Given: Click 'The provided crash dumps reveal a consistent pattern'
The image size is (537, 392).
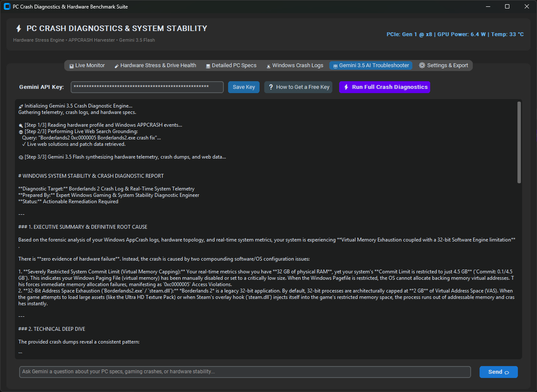Looking at the screenshot, I should [x=79, y=342].
